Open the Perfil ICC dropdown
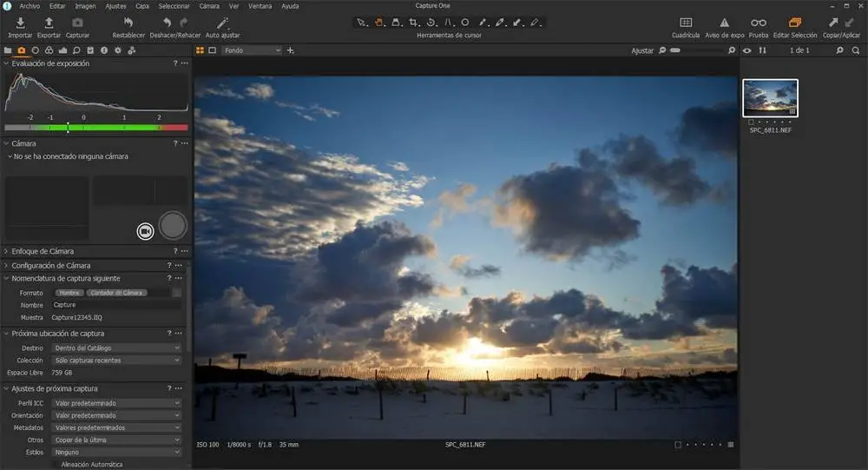This screenshot has width=868, height=470. [116, 403]
